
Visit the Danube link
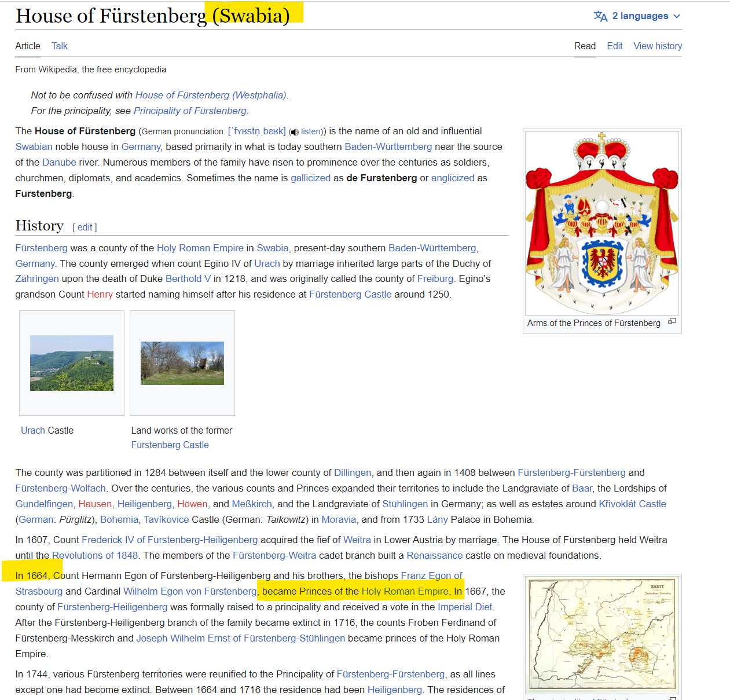[59, 162]
